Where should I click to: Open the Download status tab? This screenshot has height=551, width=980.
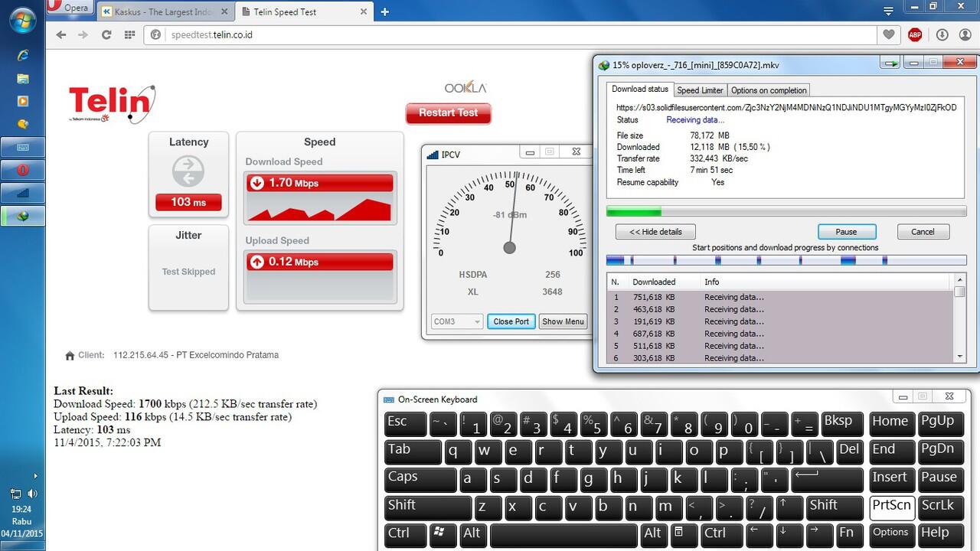(640, 90)
